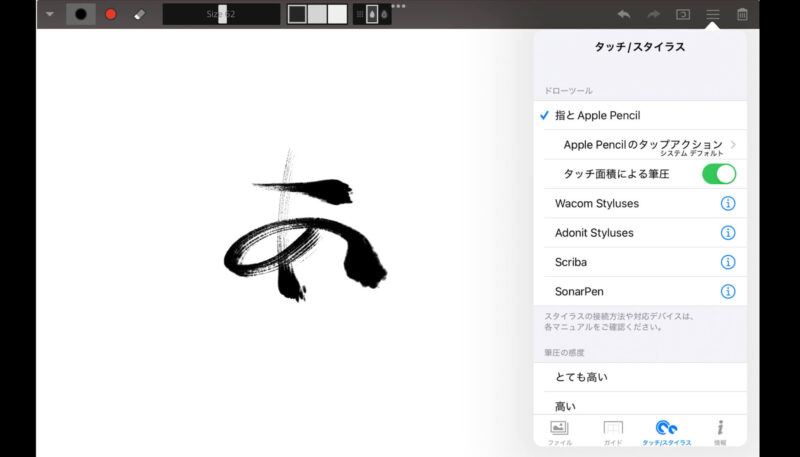Screen dimensions: 800x457
Task: Select Scriba stylus row
Action: click(640, 262)
